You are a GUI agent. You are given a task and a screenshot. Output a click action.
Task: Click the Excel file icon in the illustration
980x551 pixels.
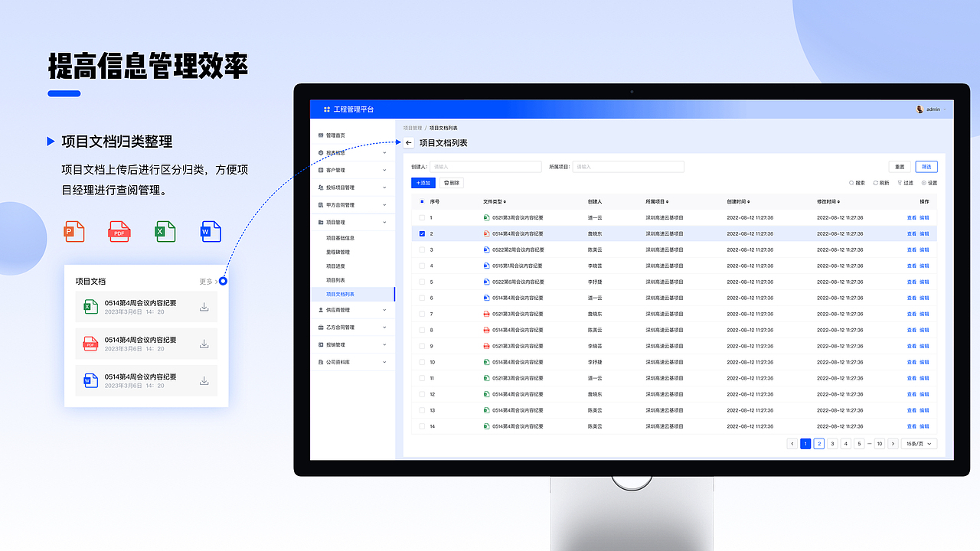point(165,231)
